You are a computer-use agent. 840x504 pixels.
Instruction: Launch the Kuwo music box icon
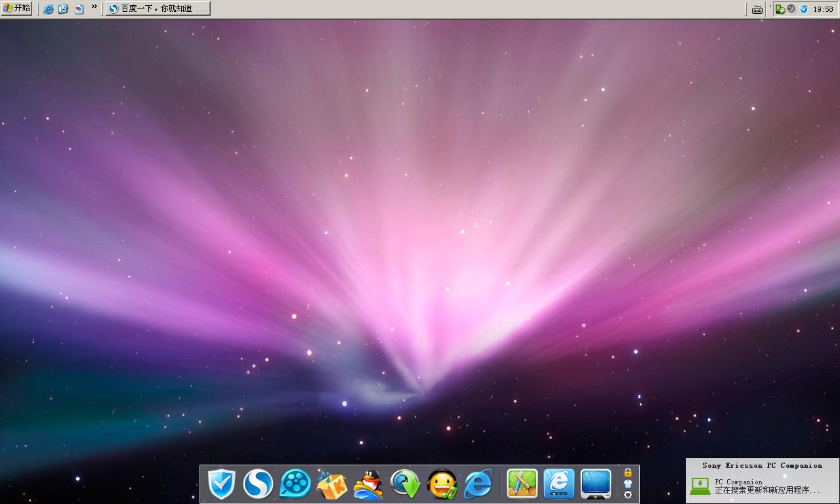(331, 485)
